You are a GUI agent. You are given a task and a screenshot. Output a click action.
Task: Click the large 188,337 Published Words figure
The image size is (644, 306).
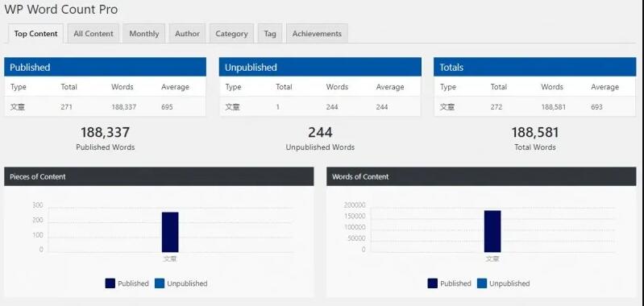105,133
